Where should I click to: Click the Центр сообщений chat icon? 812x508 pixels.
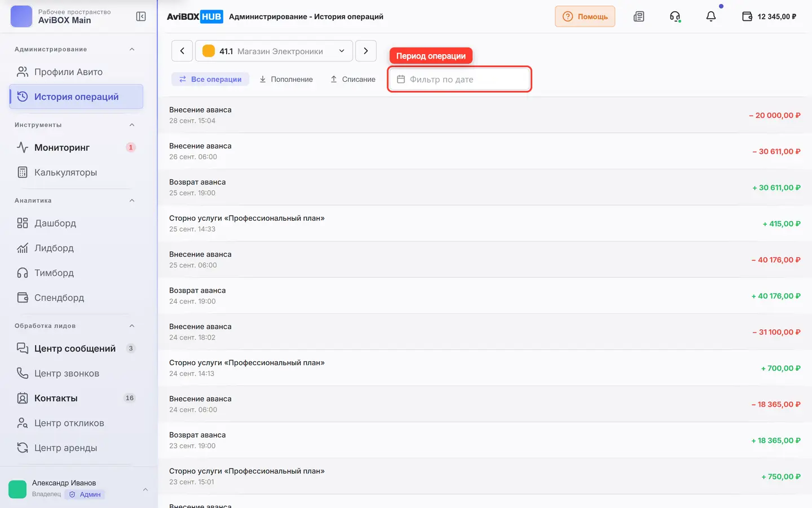(x=23, y=348)
